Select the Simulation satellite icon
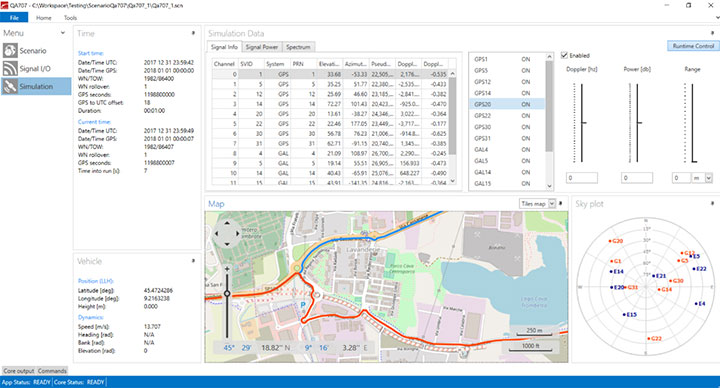The image size is (720, 388). (10, 86)
